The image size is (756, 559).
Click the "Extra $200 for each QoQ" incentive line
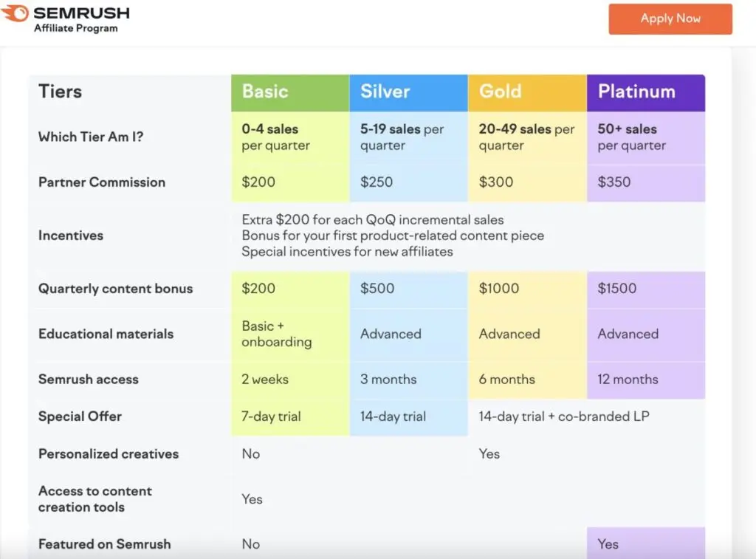point(373,220)
